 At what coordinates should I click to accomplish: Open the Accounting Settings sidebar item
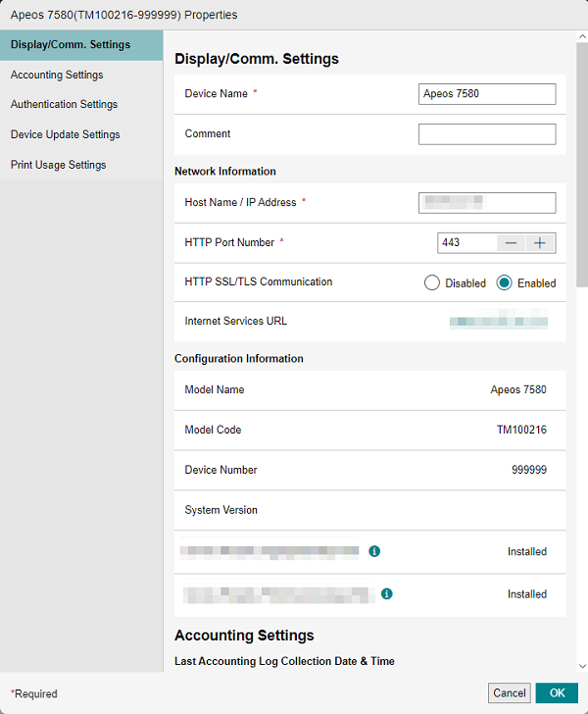tap(81, 76)
